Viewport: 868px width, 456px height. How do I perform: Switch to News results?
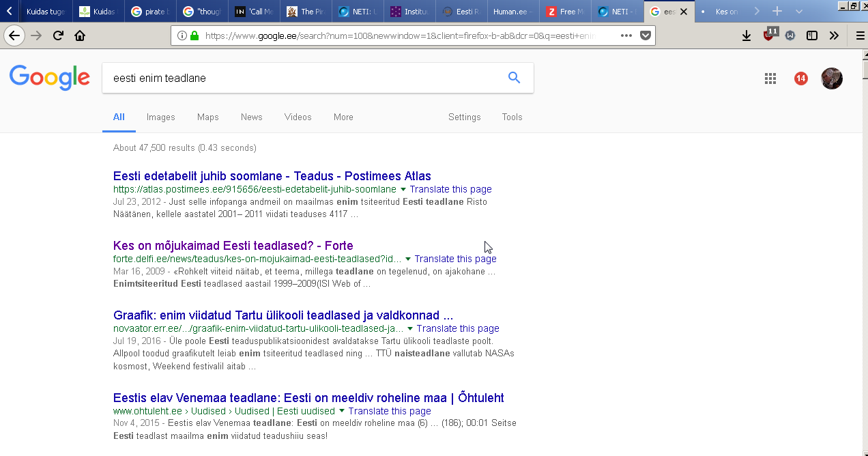[x=252, y=117]
